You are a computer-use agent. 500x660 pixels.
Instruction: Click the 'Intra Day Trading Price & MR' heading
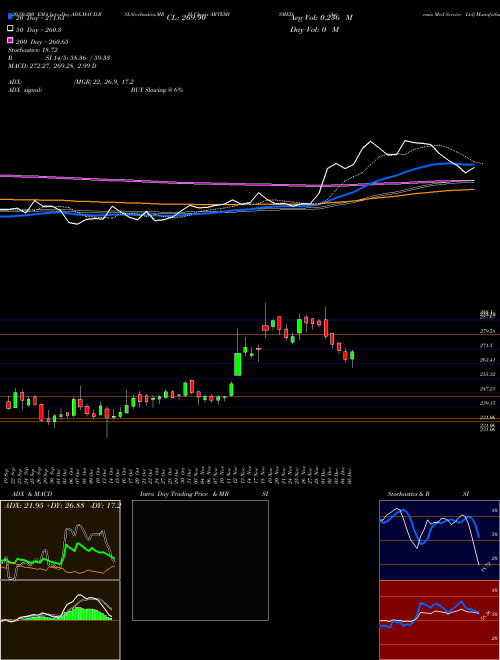pos(184,494)
